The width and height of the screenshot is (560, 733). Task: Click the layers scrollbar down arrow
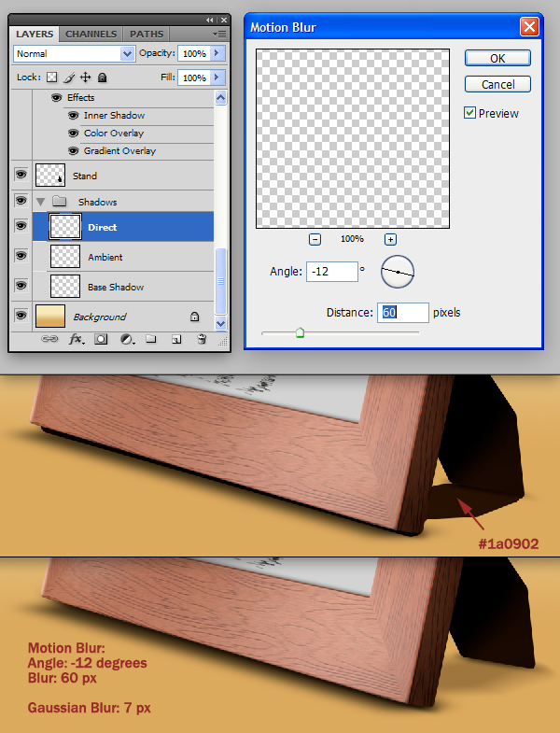point(220,323)
